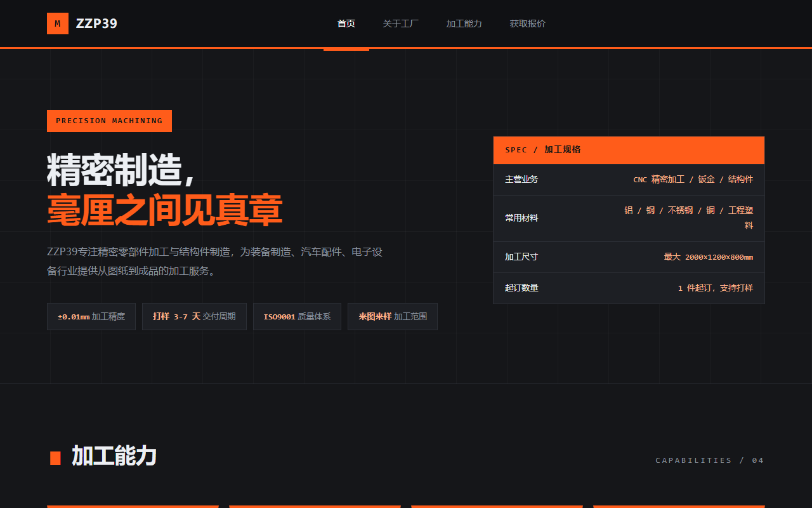Select the ±0.01mm 加工精度 tag

[91, 316]
